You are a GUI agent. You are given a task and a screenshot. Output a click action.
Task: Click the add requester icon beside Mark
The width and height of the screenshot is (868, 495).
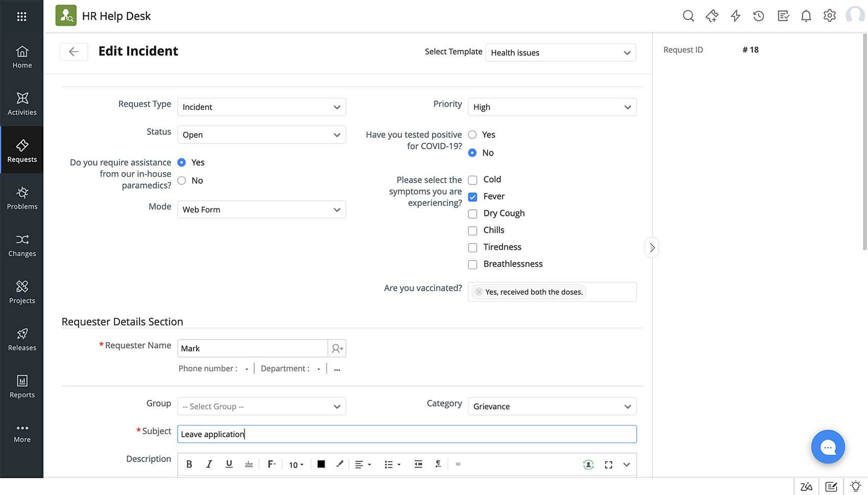pos(337,348)
